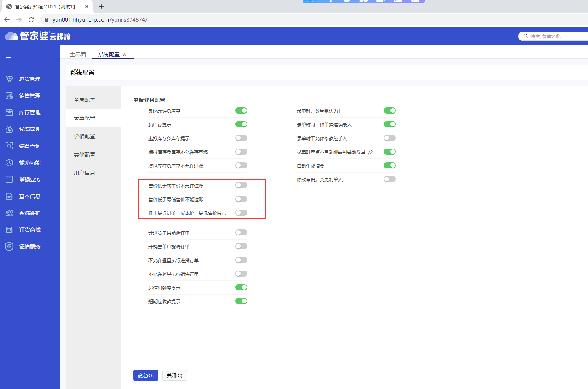The width and height of the screenshot is (588, 389).
Task: Enable 不允许超量执行进货订单 switch
Action: tap(241, 260)
